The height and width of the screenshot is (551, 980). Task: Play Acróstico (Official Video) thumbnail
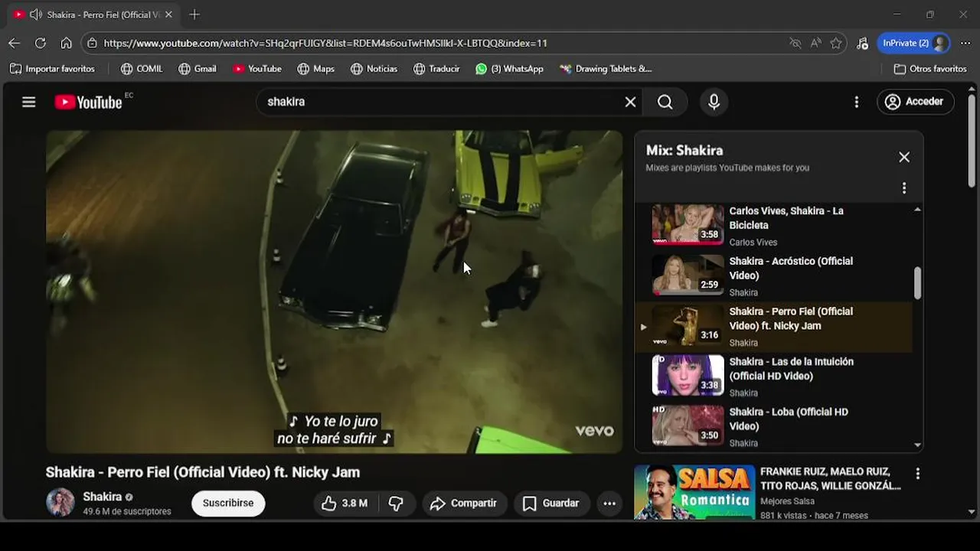[688, 275]
